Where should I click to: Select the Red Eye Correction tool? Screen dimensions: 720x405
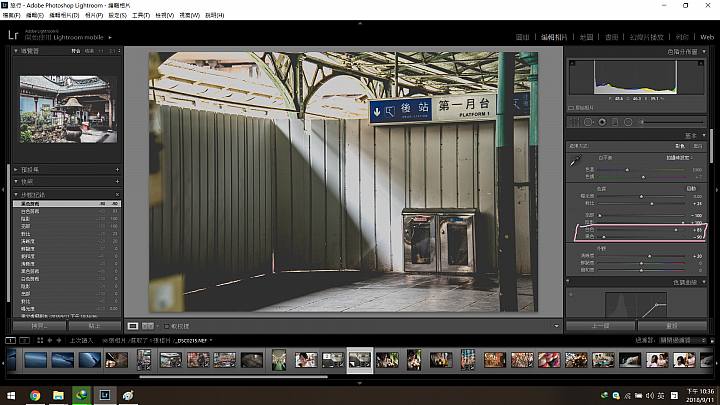[x=602, y=122]
